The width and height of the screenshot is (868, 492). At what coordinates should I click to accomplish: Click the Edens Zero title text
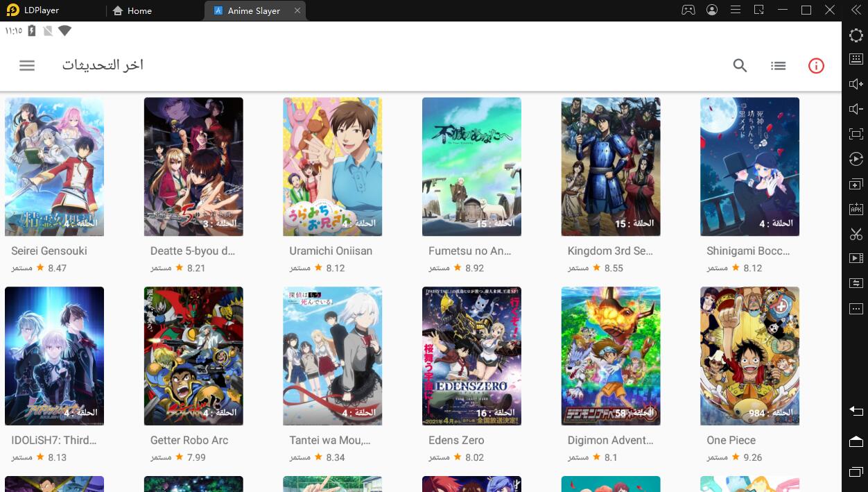pos(456,440)
